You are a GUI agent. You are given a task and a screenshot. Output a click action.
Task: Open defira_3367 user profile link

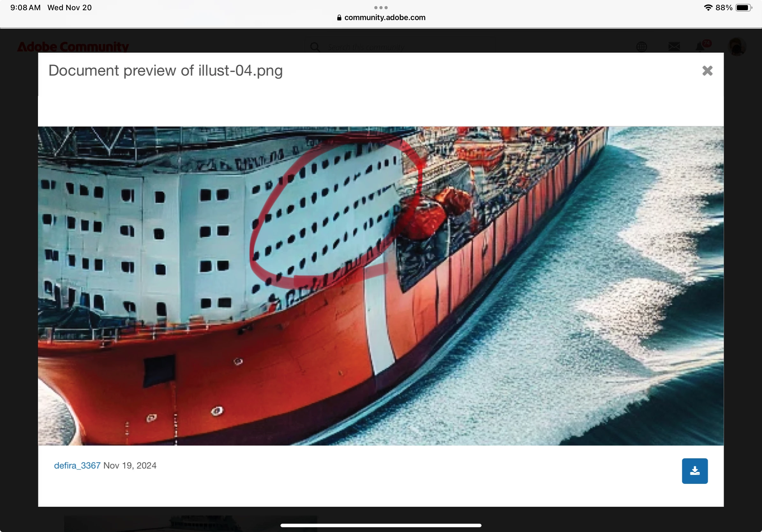77,466
